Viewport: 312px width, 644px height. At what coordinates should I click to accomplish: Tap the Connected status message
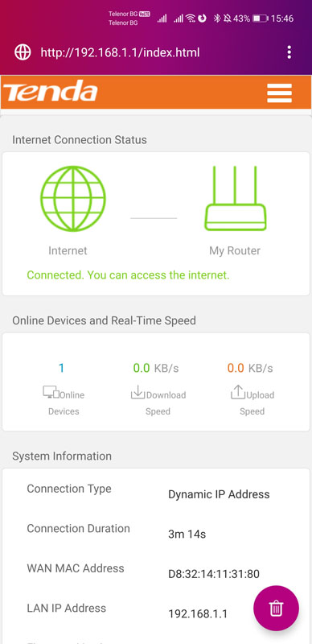[128, 275]
